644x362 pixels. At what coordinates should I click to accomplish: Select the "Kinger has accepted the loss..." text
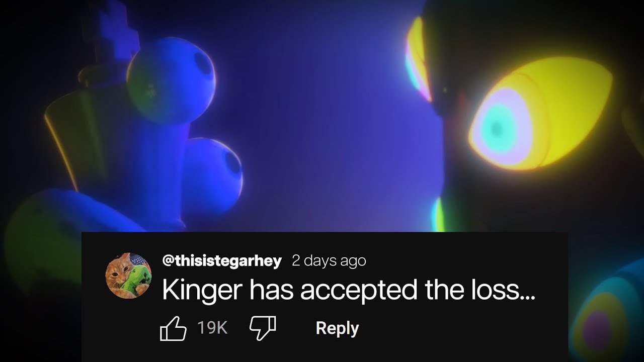[348, 291]
